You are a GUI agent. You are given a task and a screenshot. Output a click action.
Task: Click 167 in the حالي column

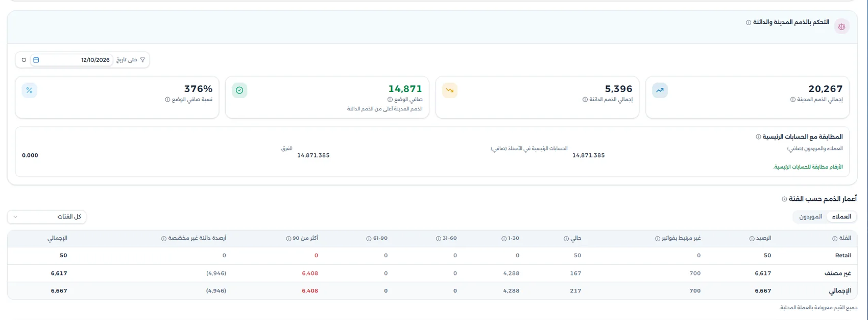575,273
